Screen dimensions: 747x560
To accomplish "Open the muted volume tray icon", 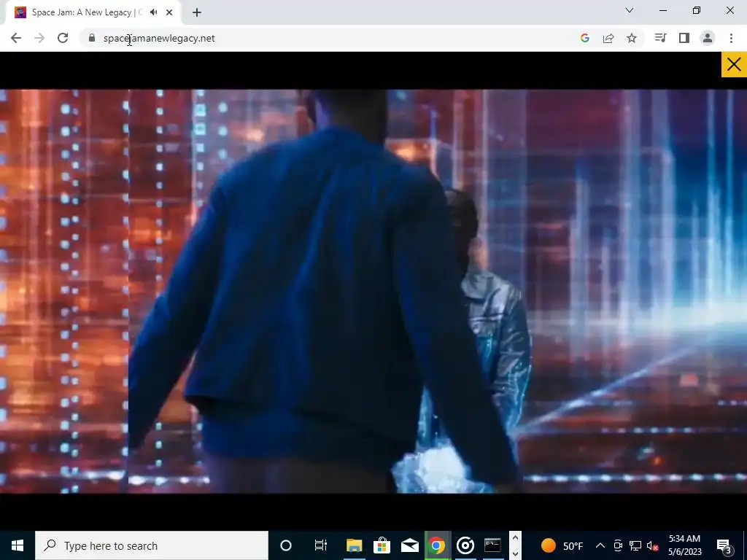I will (x=653, y=545).
